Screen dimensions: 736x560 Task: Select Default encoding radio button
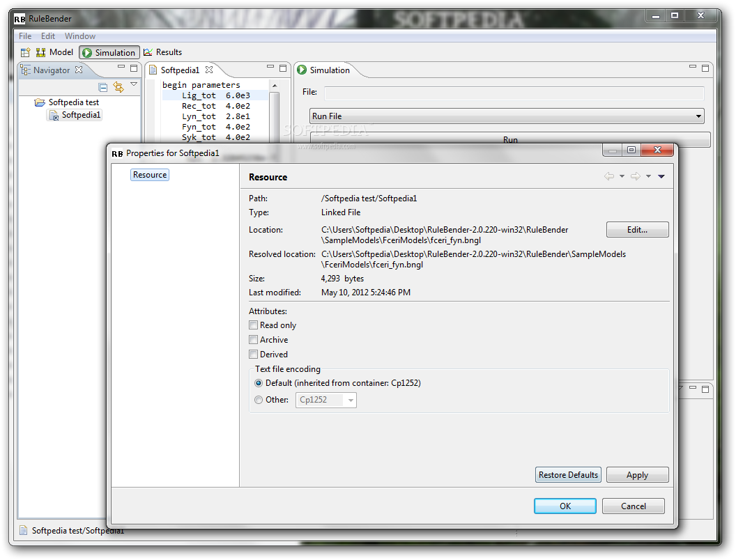[259, 383]
